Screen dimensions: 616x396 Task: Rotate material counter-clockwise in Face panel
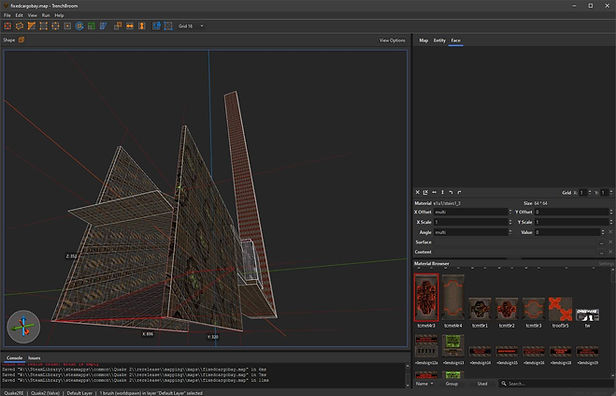coord(451,192)
